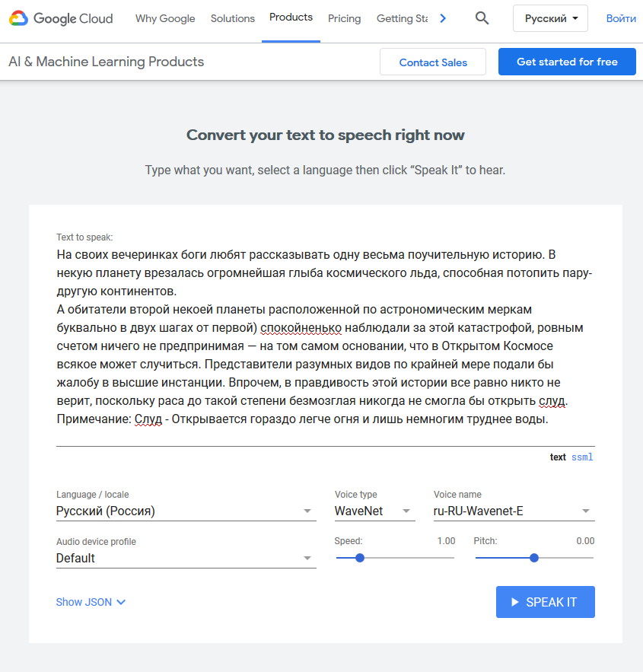
Task: Click inside the Text to speak field
Action: (325, 337)
